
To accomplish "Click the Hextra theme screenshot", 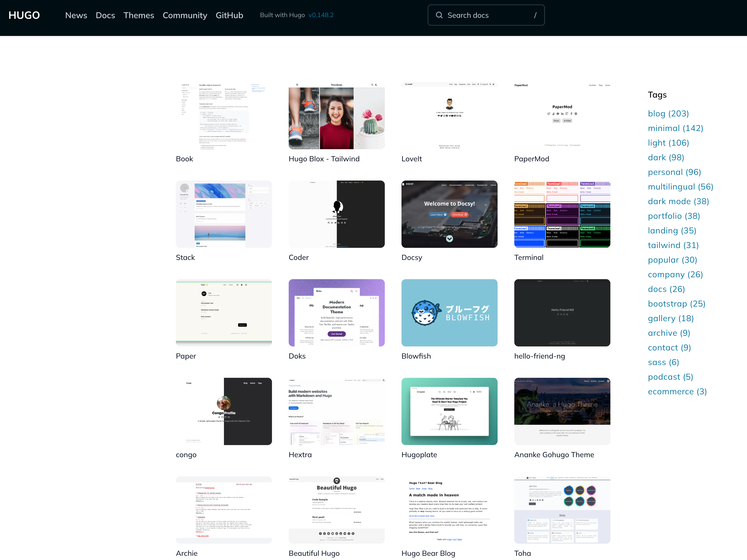I will pos(336,411).
